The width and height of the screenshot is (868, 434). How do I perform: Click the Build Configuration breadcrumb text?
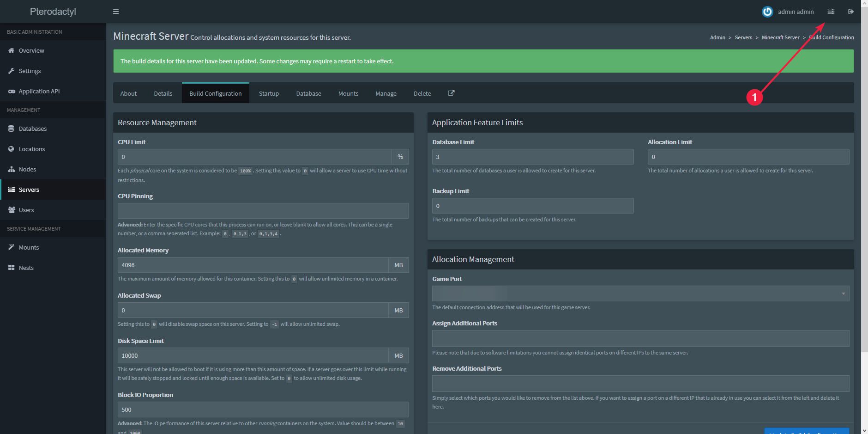click(x=832, y=37)
